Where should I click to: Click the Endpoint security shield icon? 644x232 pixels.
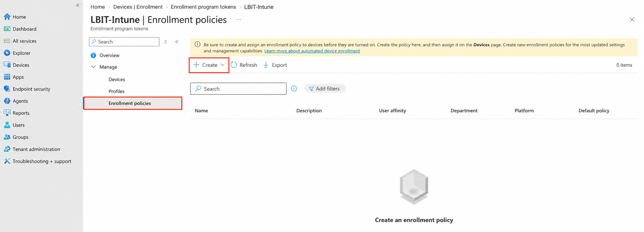[7, 89]
